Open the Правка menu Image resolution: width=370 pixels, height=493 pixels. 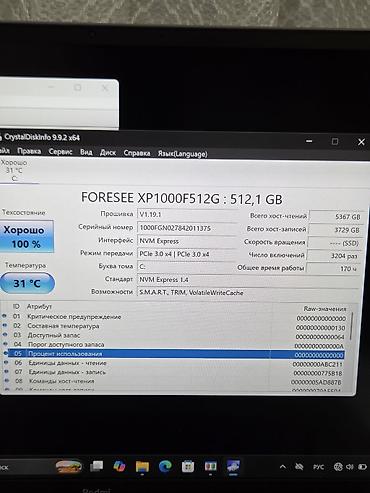[29, 151]
